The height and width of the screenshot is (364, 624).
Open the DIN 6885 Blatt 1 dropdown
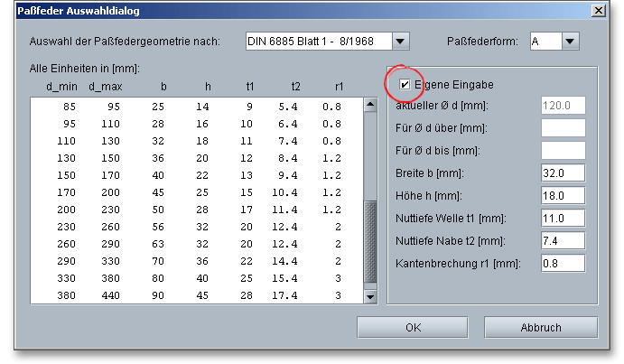tap(401, 42)
